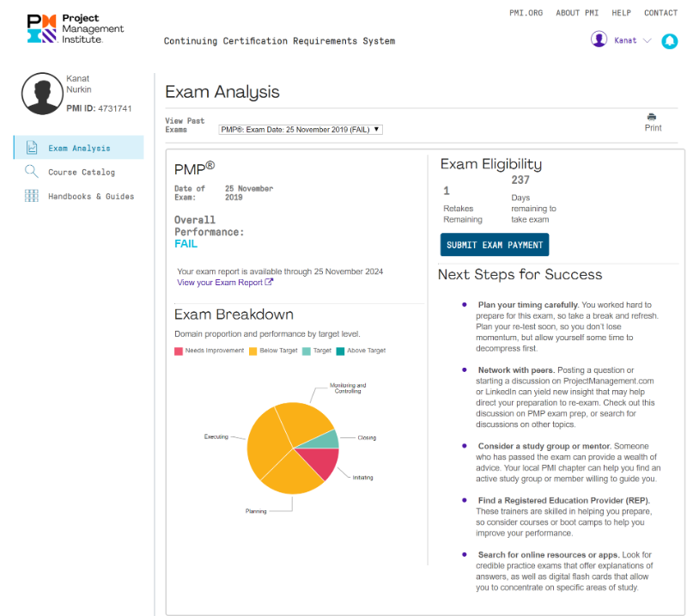The image size is (687, 616).
Task: Click the Search for online resources tip
Action: click(x=564, y=571)
